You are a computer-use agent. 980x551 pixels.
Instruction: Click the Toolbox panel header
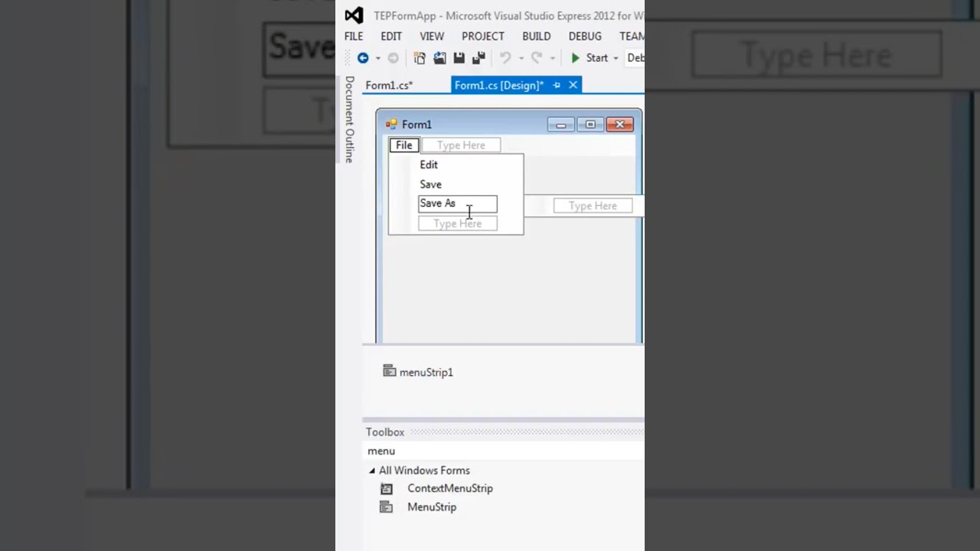point(504,432)
